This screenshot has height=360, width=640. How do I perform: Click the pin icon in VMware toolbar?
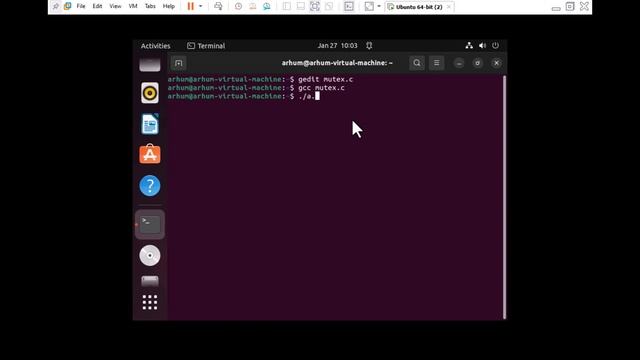(56, 6)
